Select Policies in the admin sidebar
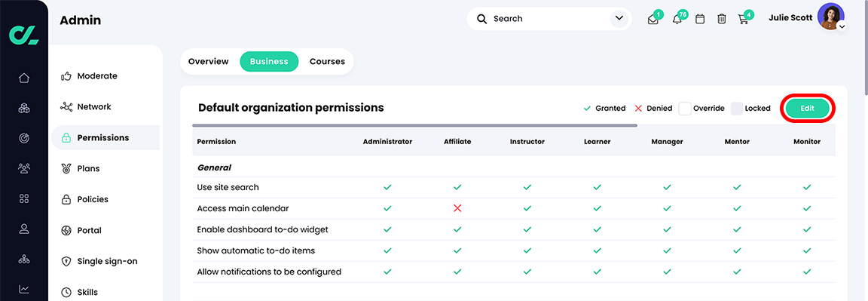Screen dimensions: 868x301 click(x=84, y=199)
